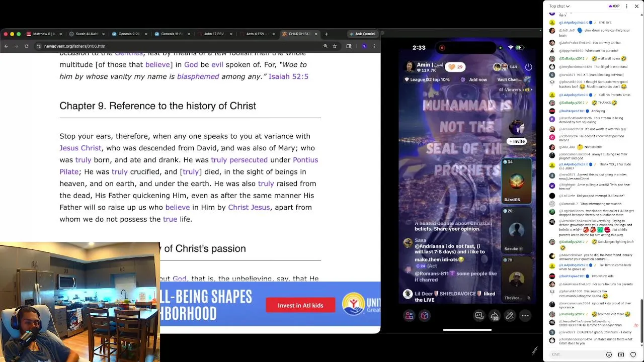The width and height of the screenshot is (644, 362).
Task: Open Top chat options three-dot menu
Action: click(x=626, y=7)
